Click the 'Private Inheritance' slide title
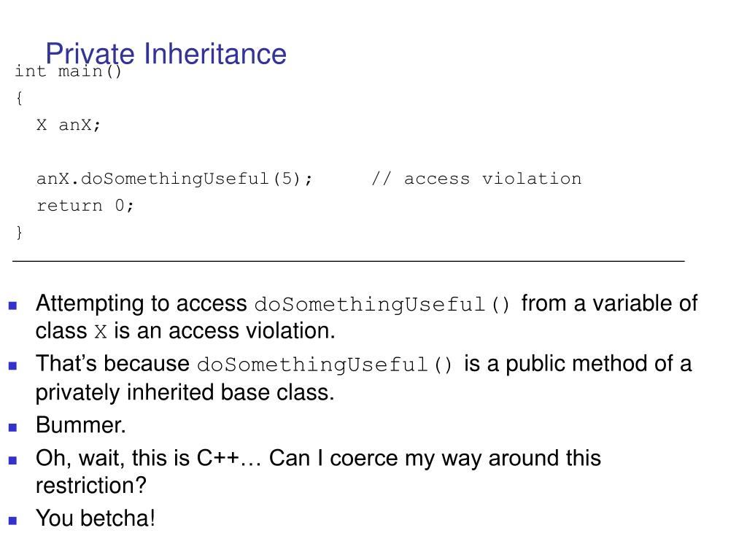This screenshot has width=747, height=560. (x=166, y=54)
